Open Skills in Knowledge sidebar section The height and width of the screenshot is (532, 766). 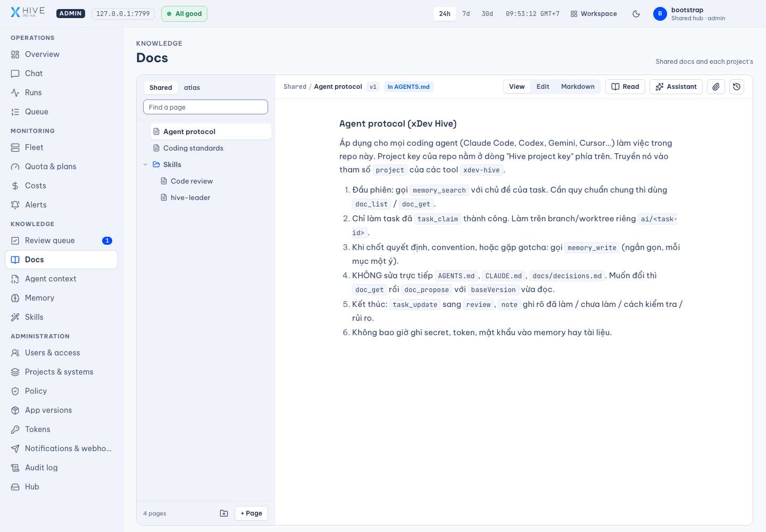click(x=61, y=317)
